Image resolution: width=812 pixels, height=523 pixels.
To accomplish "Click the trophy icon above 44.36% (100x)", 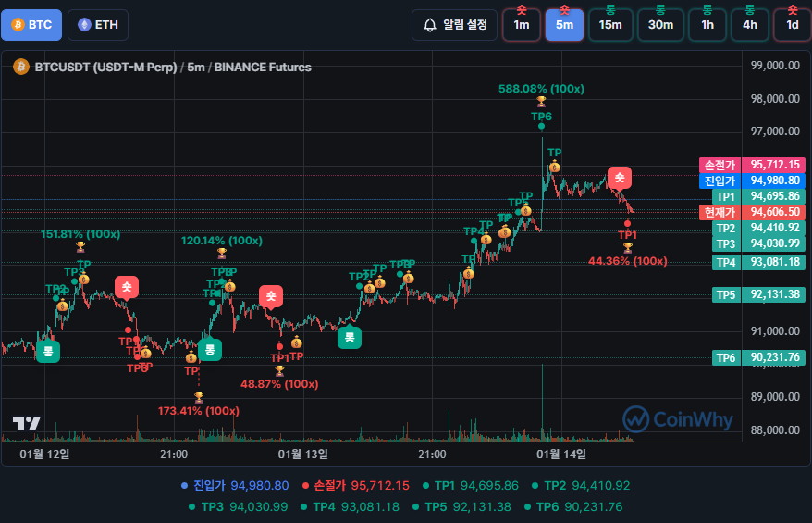I will click(x=627, y=247).
